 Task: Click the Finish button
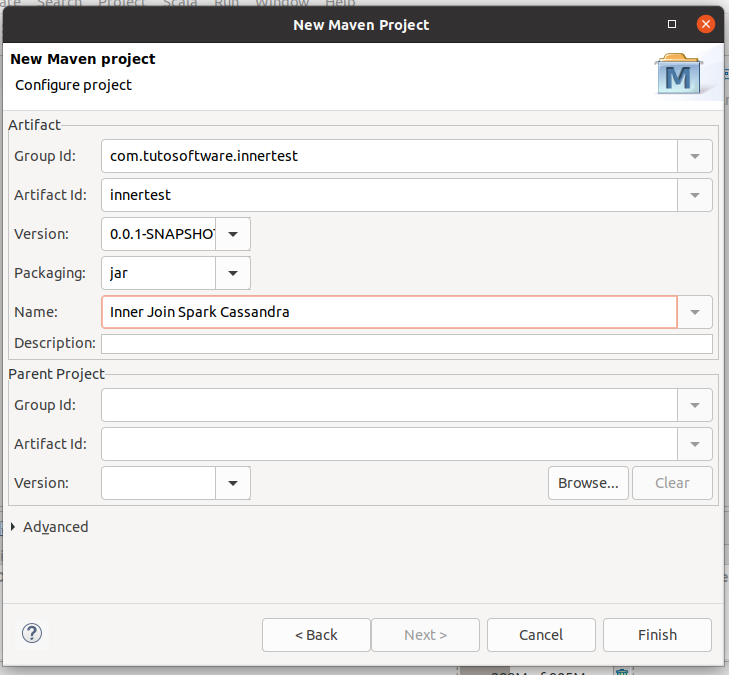coord(657,635)
